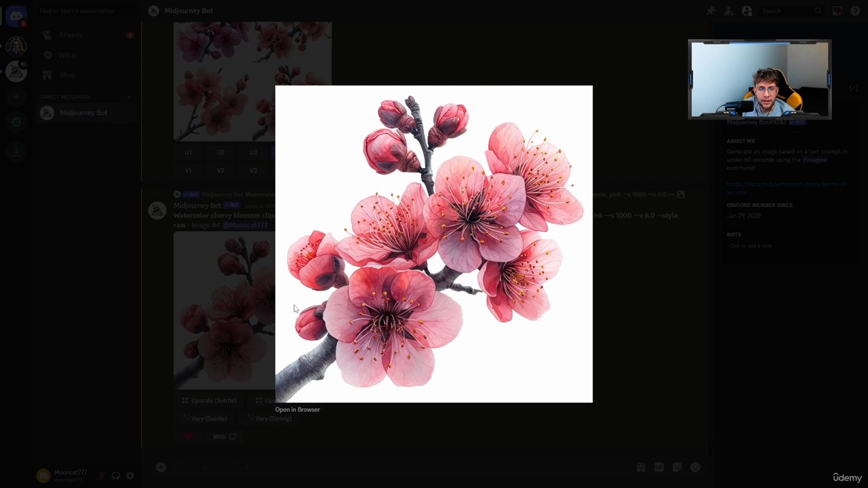The height and width of the screenshot is (488, 868).
Task: Select Midjourney Bot direct message
Action: pos(86,113)
